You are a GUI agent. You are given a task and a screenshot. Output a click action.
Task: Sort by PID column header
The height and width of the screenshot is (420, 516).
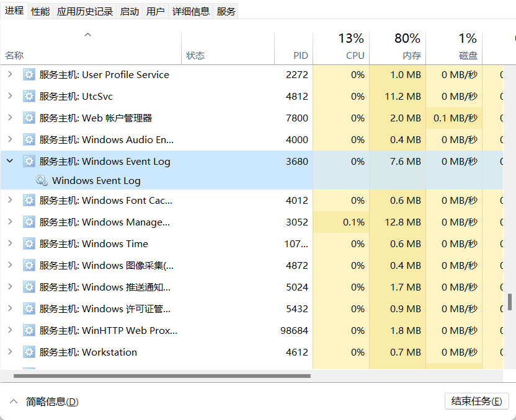(x=293, y=48)
